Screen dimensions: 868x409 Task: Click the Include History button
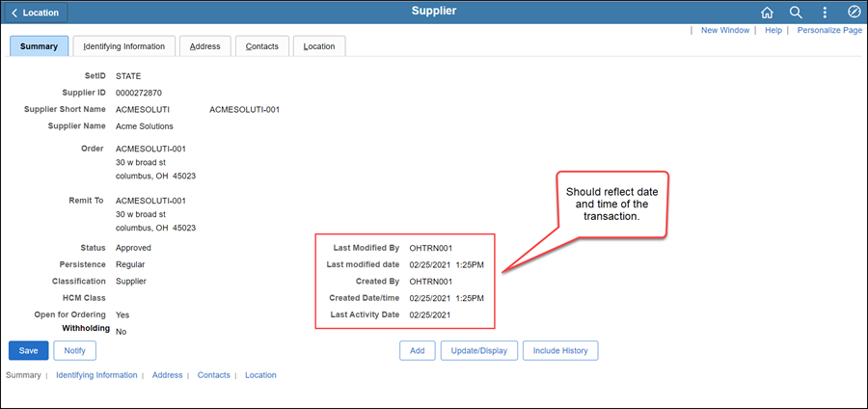[x=560, y=350]
